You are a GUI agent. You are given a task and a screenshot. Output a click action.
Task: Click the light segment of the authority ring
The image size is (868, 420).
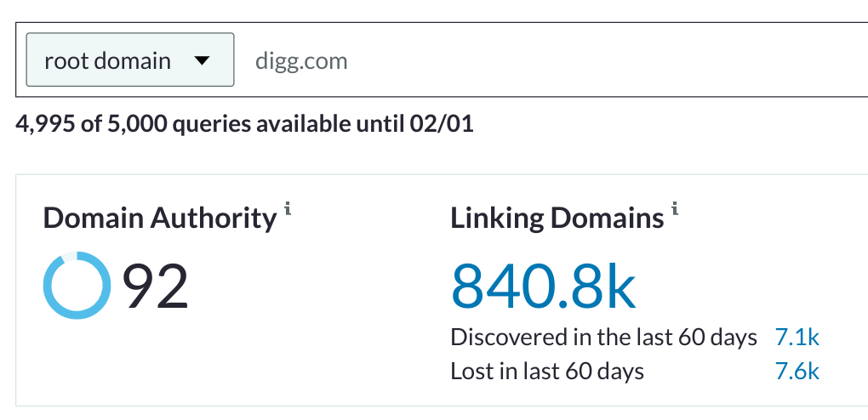69,256
